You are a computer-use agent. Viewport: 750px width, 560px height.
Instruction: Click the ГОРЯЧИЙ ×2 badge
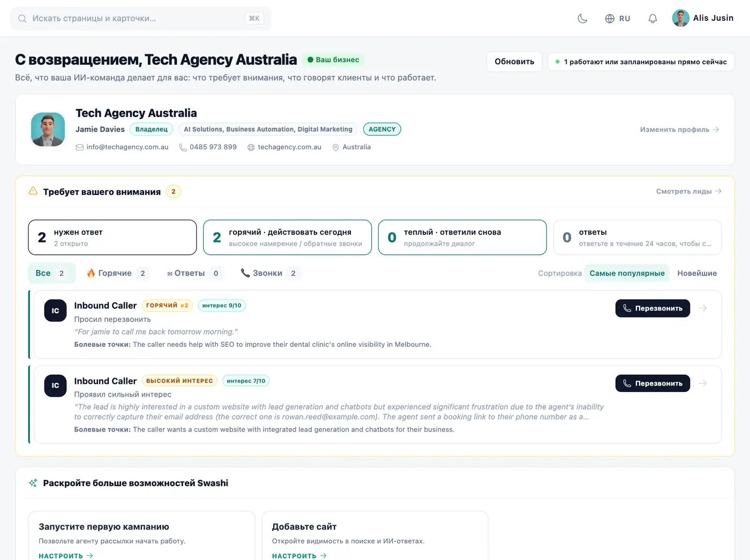click(167, 306)
